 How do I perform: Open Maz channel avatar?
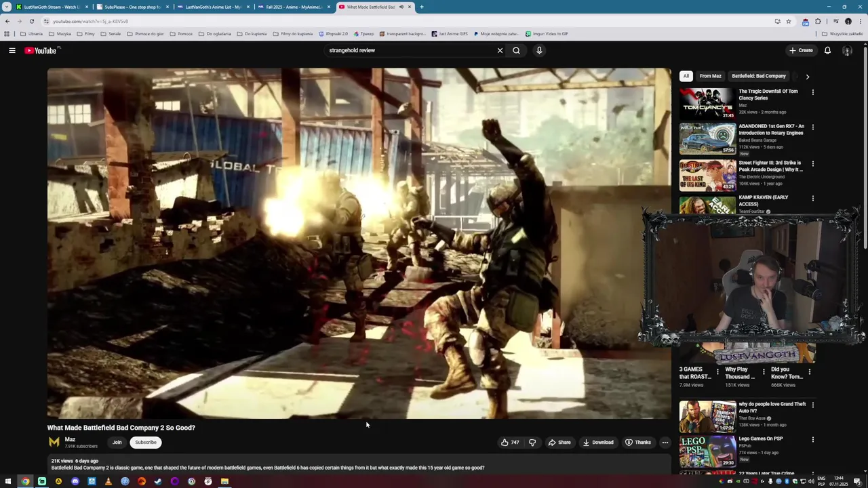54,443
